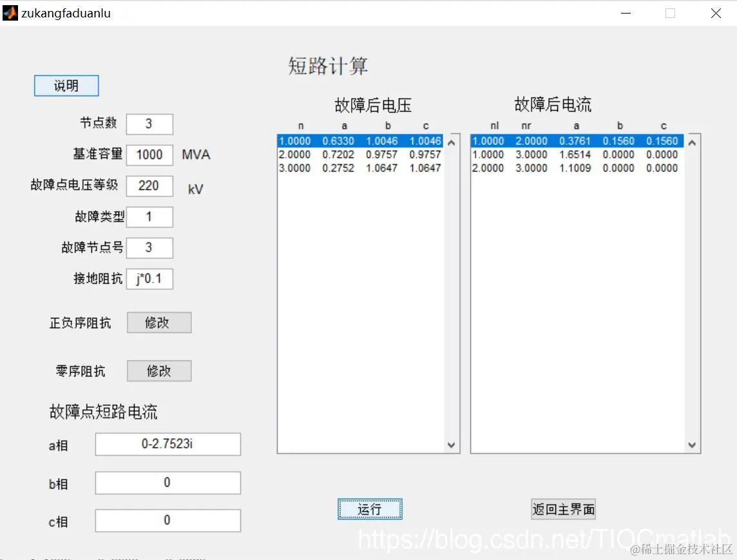Screen dimensions: 737x560
Task: Click the 节点数 input field
Action: 149,124
